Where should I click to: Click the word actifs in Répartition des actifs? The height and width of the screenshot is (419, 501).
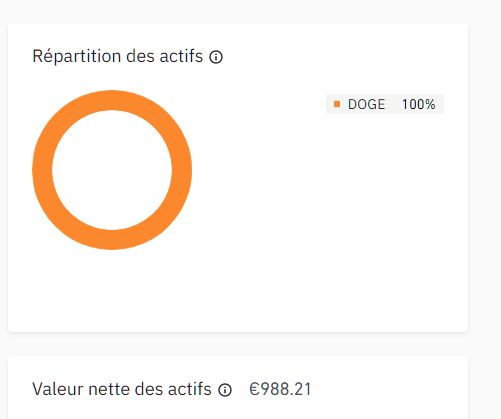(x=181, y=56)
